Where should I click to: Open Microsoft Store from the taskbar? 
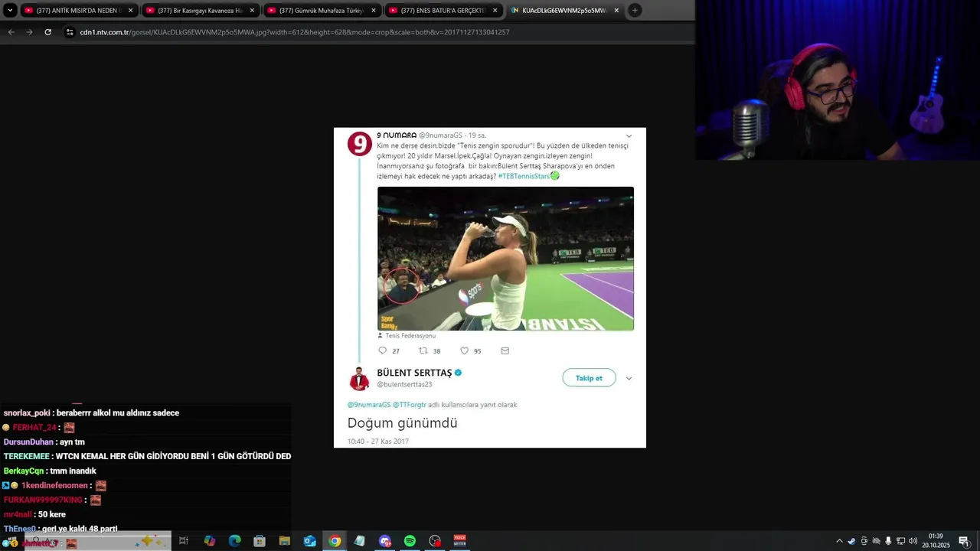260,541
